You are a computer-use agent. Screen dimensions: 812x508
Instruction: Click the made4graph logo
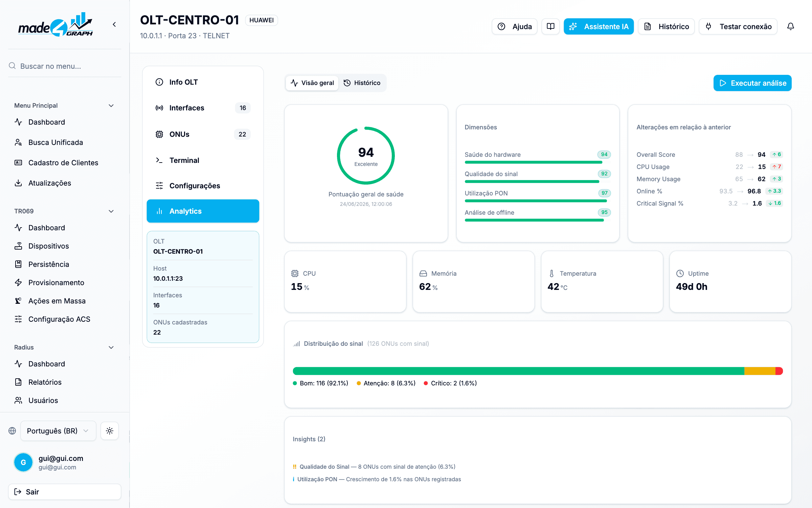[55, 24]
